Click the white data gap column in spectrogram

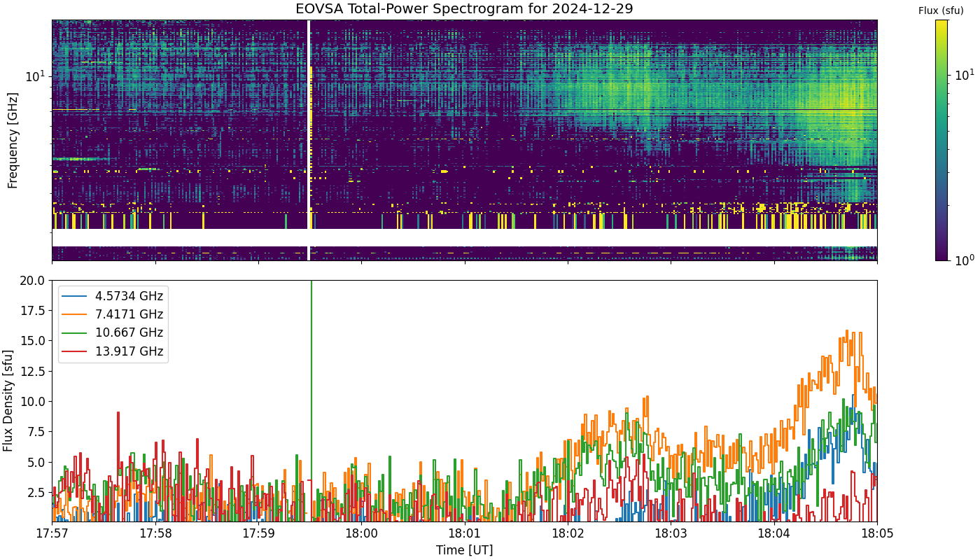click(x=309, y=140)
